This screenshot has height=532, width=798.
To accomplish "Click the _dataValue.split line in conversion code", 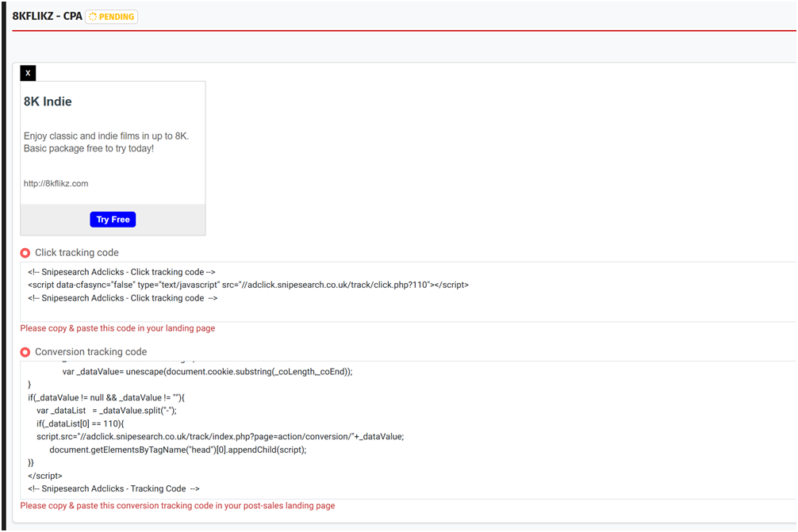I will pos(106,410).
